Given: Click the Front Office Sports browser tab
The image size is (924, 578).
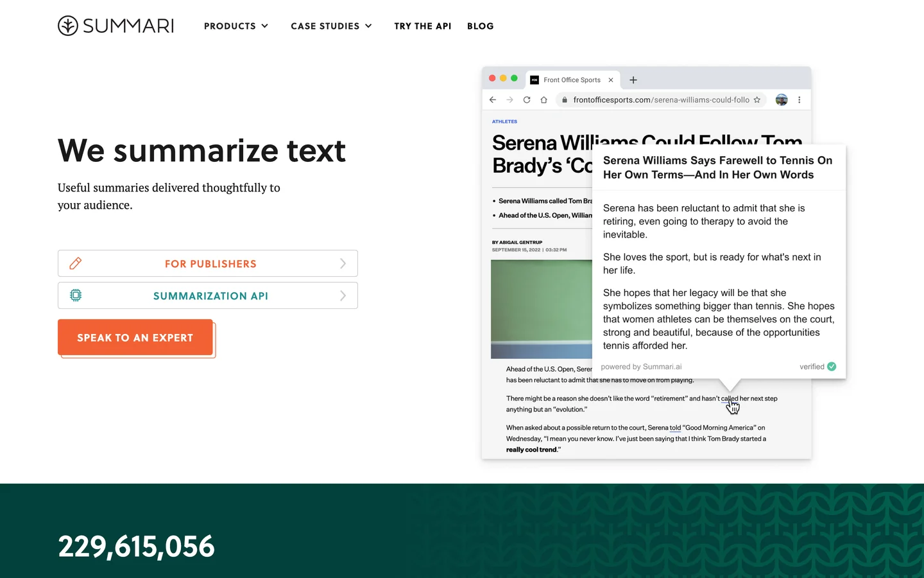Looking at the screenshot, I should coord(571,80).
